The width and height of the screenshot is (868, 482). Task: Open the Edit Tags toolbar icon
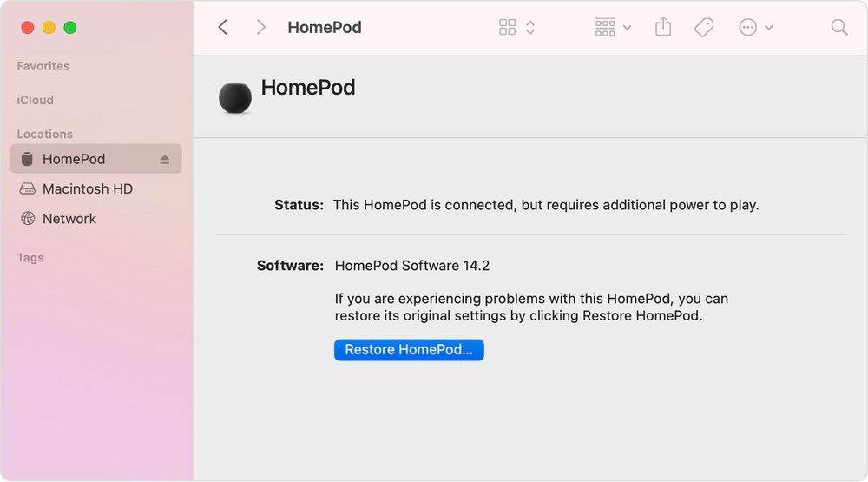tap(704, 28)
